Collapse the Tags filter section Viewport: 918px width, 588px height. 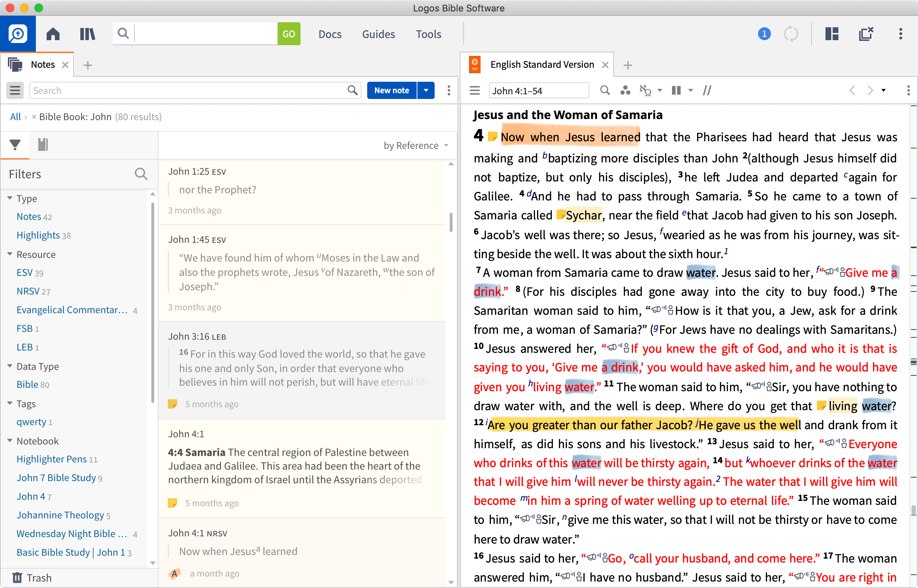click(10, 403)
